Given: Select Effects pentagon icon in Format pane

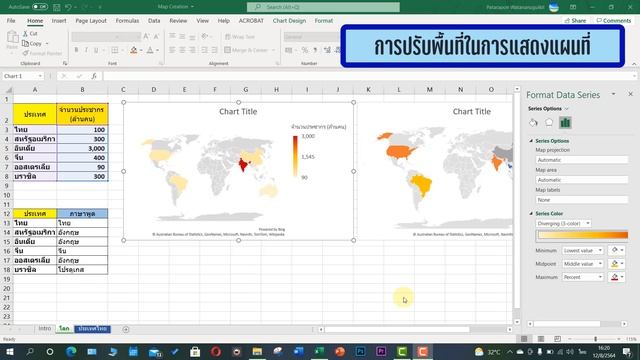Looking at the screenshot, I should tap(549, 122).
